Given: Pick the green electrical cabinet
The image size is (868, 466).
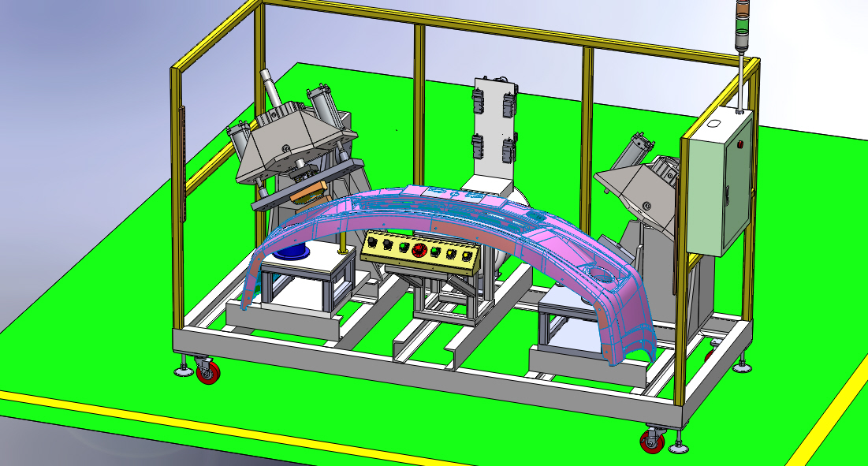Looking at the screenshot, I should click(x=720, y=181).
